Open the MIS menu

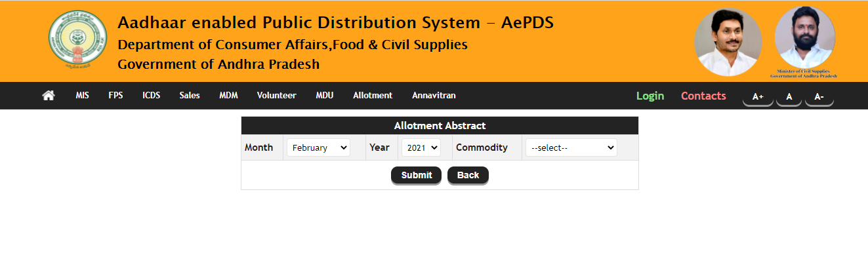pos(82,96)
